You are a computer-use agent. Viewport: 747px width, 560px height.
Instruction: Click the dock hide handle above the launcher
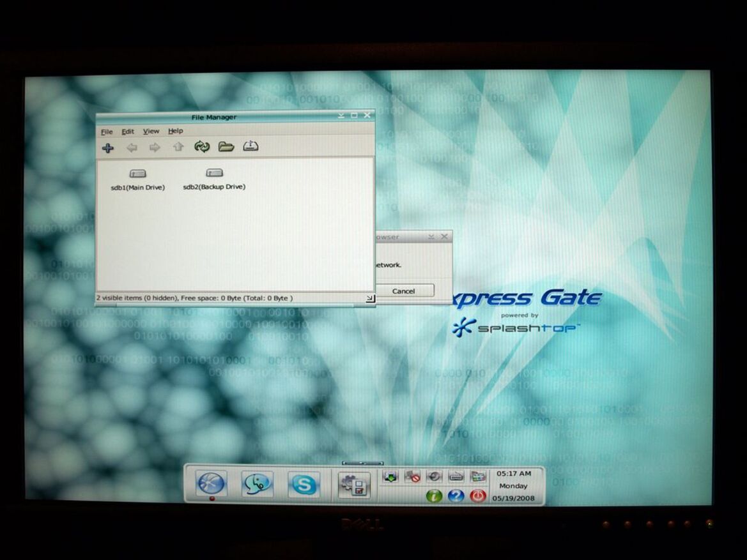click(x=362, y=462)
